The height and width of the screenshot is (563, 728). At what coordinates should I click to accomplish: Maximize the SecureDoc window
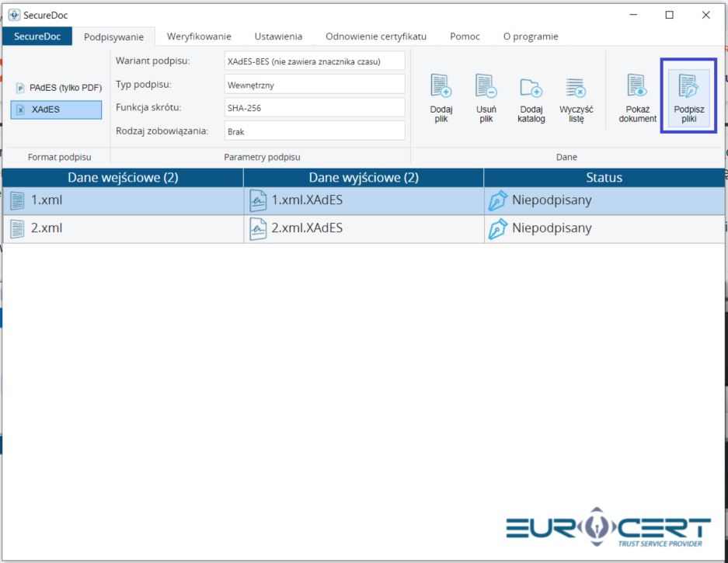(670, 15)
